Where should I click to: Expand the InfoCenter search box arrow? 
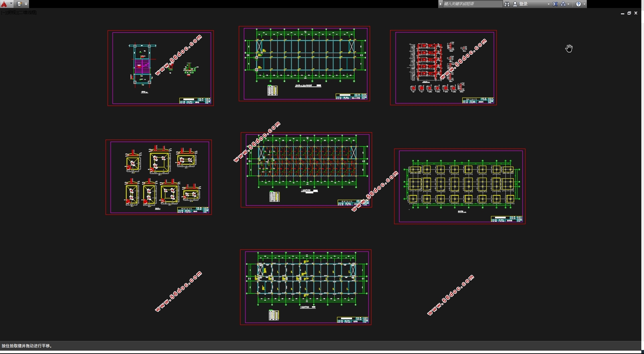click(441, 4)
